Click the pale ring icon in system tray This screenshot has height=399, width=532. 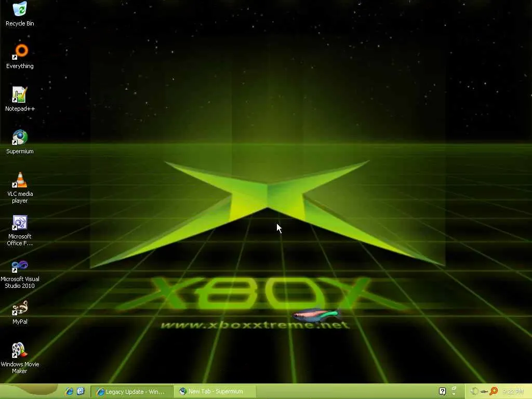tap(475, 392)
